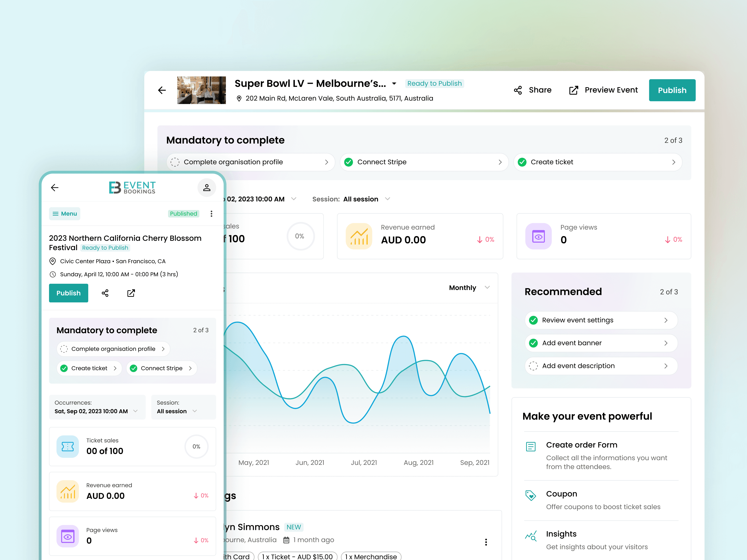Click mobile share icon beside Publish
747x560 pixels.
coord(105,293)
